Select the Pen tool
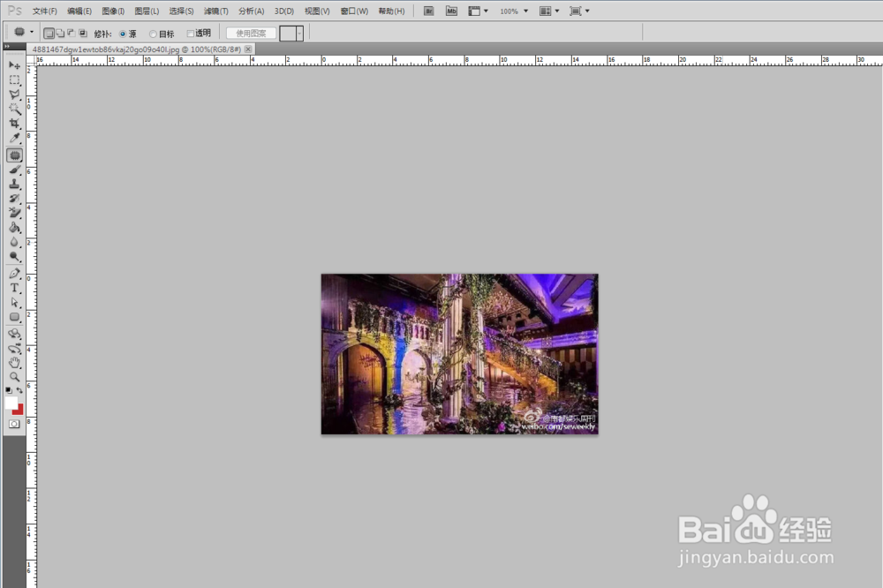The image size is (883, 588). pyautogui.click(x=14, y=274)
